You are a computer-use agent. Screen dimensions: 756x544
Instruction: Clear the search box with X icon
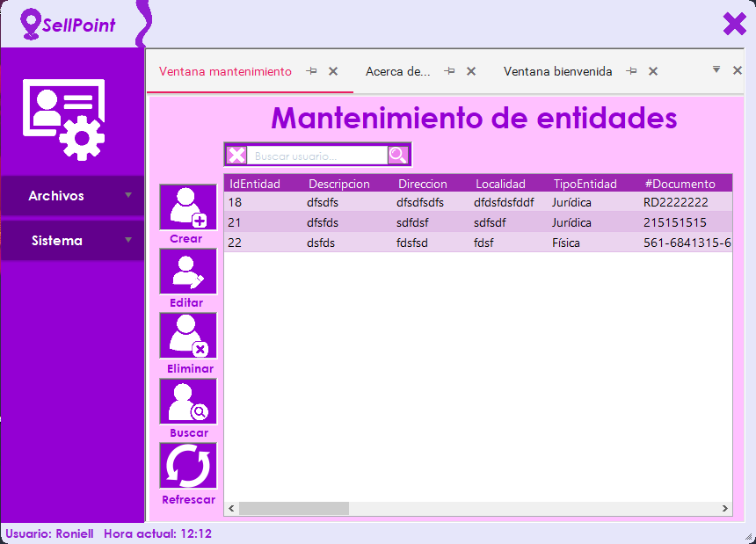pos(236,156)
